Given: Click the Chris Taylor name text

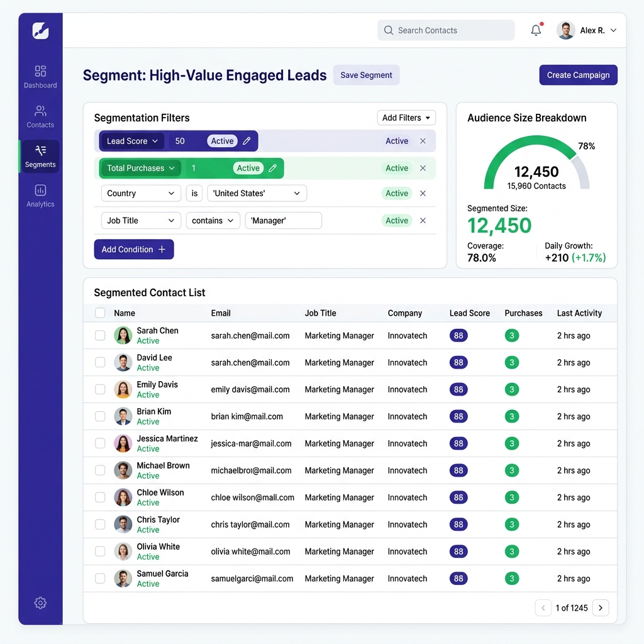Looking at the screenshot, I should [158, 519].
